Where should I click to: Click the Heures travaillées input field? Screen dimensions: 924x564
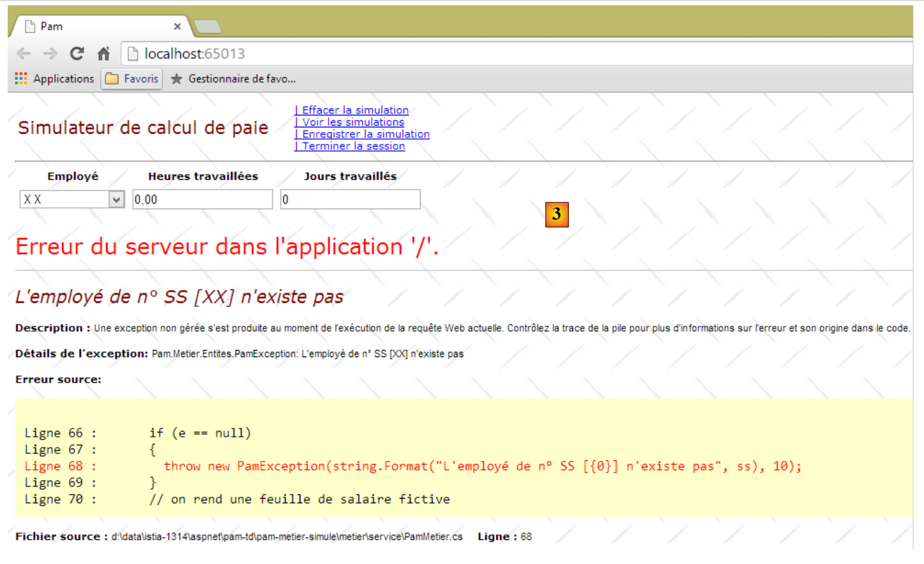click(202, 200)
